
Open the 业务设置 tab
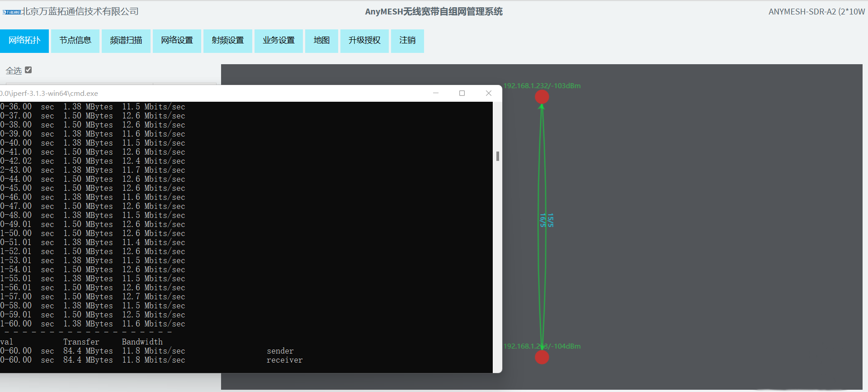tap(278, 41)
